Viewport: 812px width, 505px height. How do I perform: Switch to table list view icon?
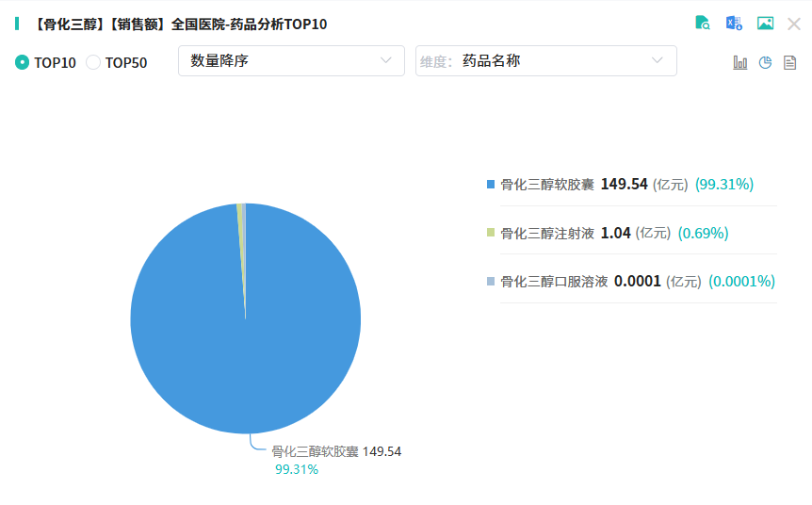[789, 63]
